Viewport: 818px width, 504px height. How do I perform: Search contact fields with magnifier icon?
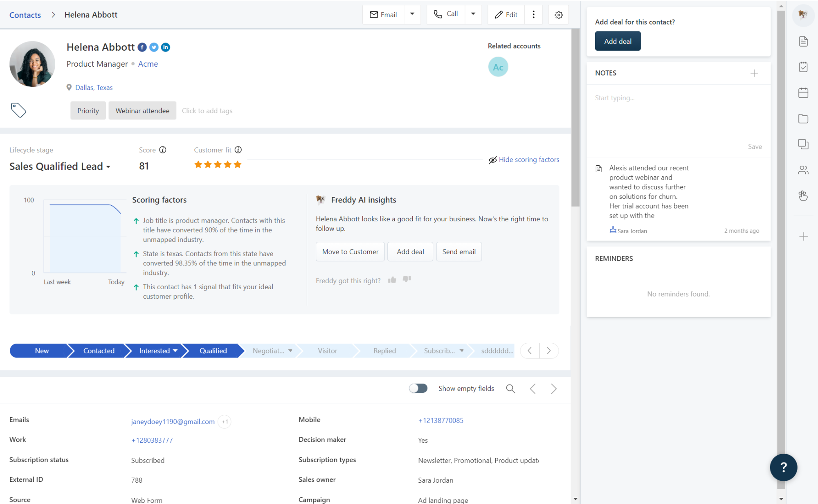pos(510,389)
